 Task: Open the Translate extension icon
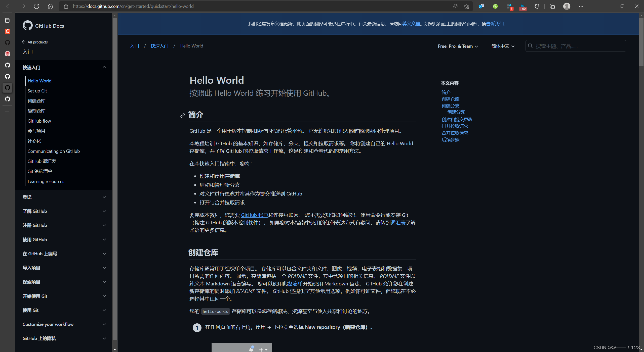pyautogui.click(x=481, y=6)
